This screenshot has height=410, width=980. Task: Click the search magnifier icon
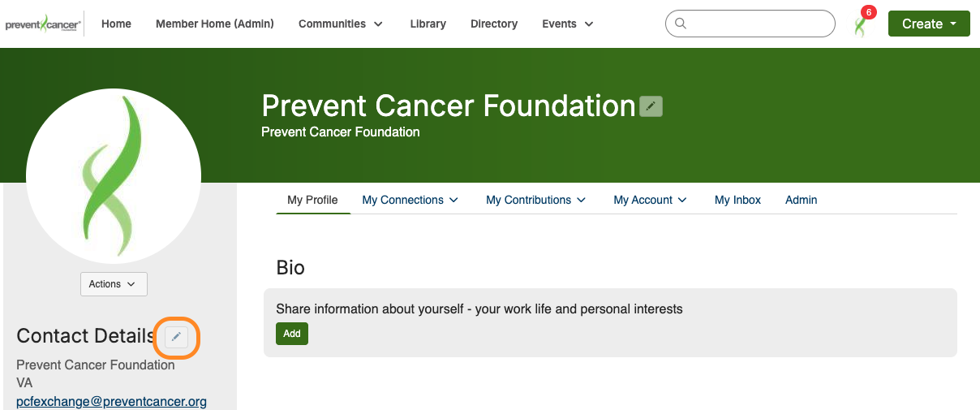coord(681,24)
